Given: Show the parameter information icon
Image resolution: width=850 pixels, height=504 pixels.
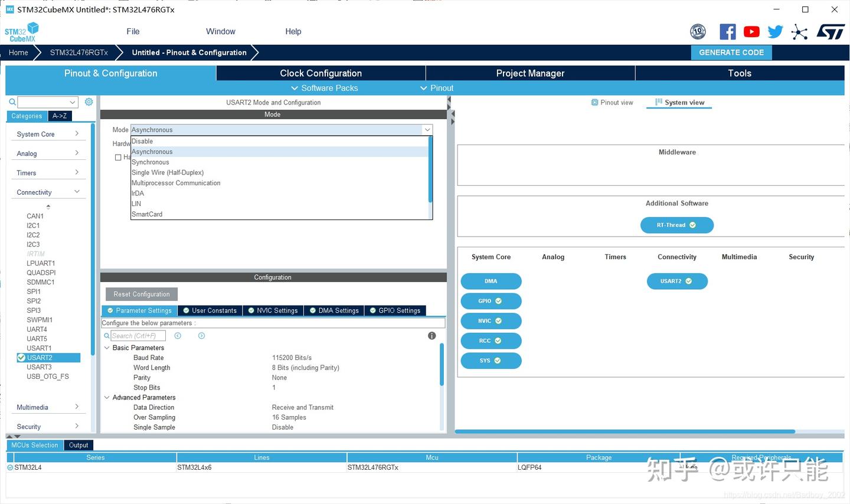Looking at the screenshot, I should tap(431, 336).
